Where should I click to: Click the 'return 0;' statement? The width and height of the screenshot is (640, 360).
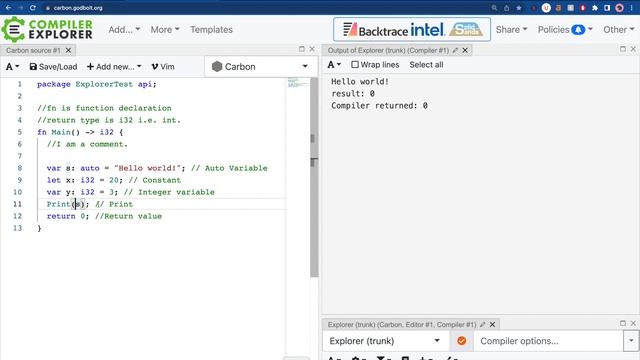tap(68, 216)
